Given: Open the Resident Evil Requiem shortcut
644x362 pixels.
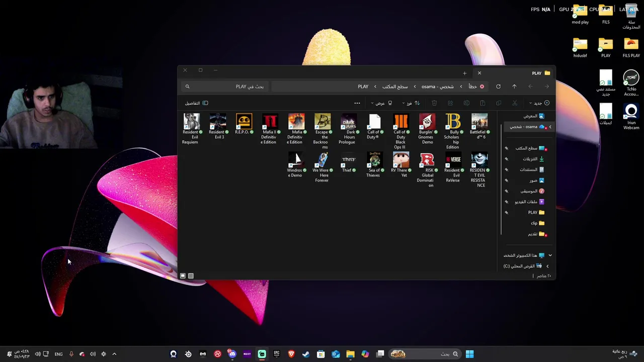Looking at the screenshot, I should coord(191,129).
